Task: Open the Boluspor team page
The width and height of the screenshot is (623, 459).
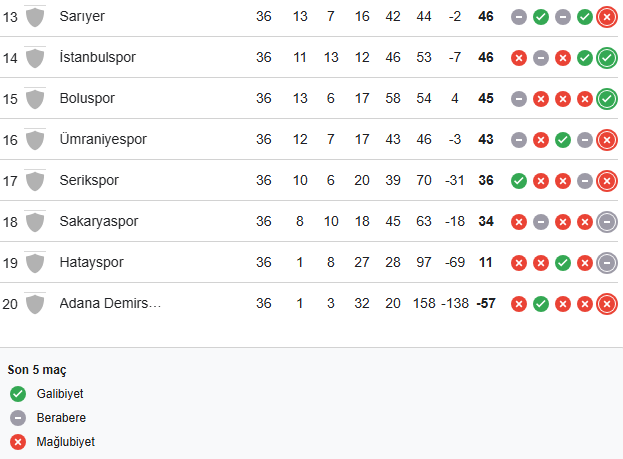Action: pyautogui.click(x=87, y=99)
